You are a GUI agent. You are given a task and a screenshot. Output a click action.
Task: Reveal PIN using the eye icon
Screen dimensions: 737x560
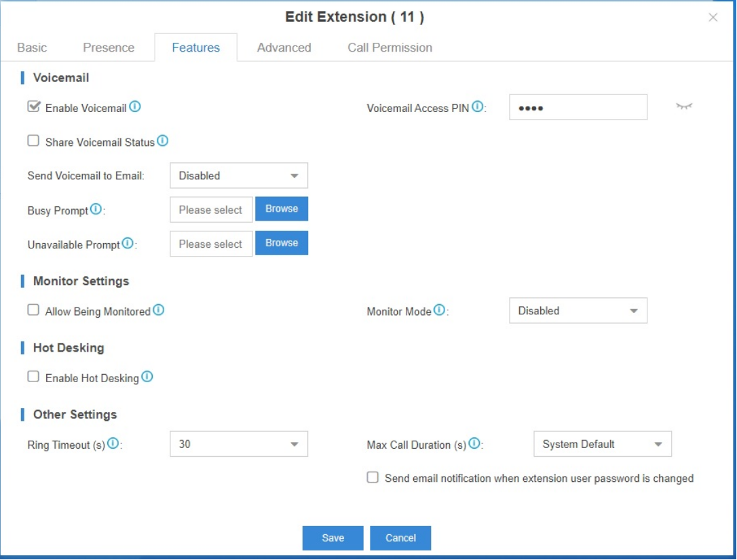684,107
